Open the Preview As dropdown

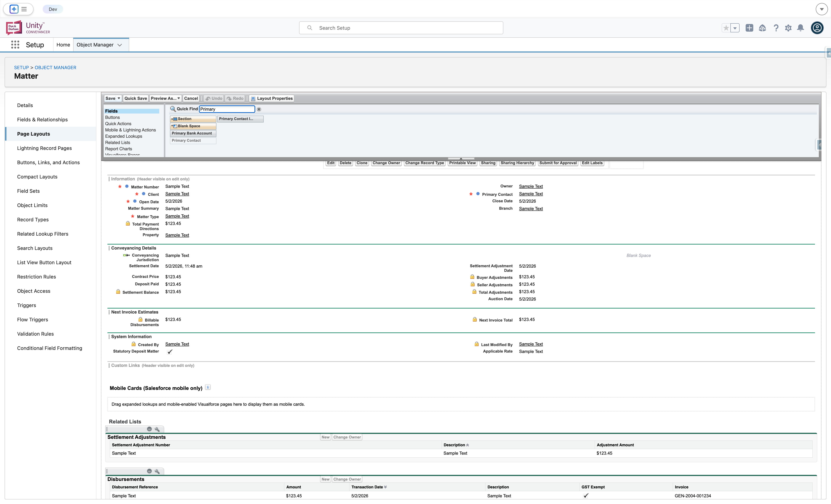click(x=165, y=98)
